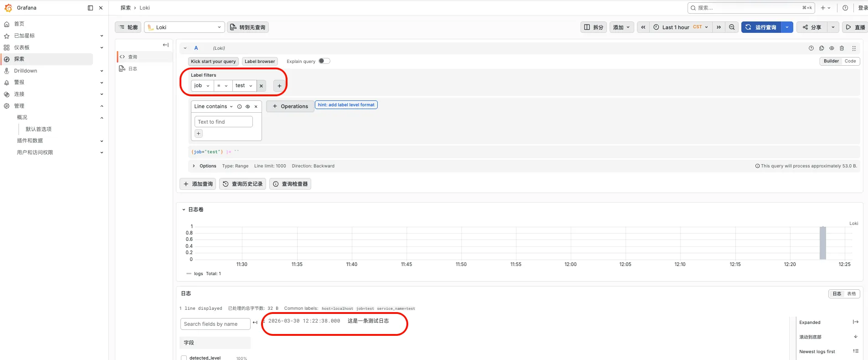868x360 pixels.
Task: Remove the job label filter
Action: [x=261, y=86]
